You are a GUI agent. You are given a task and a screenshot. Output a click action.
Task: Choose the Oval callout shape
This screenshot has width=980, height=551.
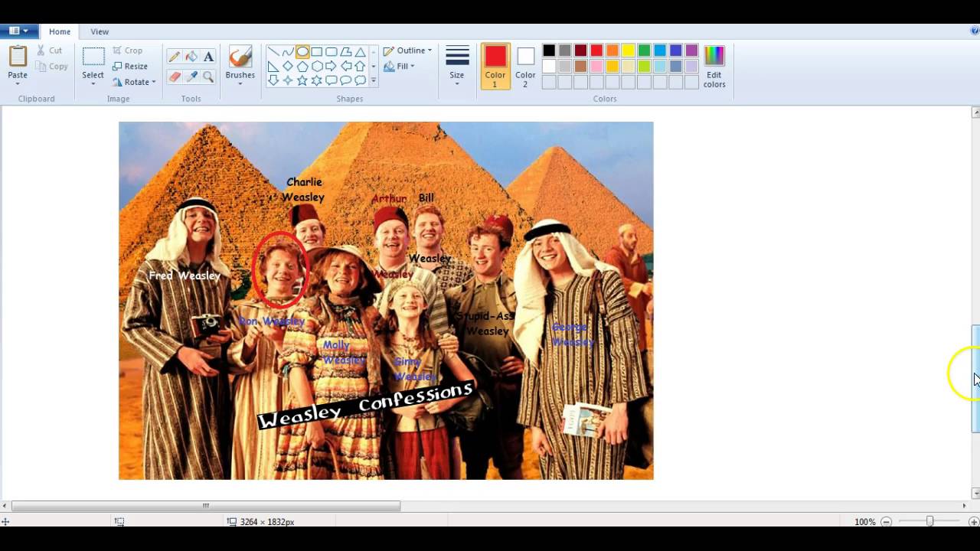click(x=346, y=80)
